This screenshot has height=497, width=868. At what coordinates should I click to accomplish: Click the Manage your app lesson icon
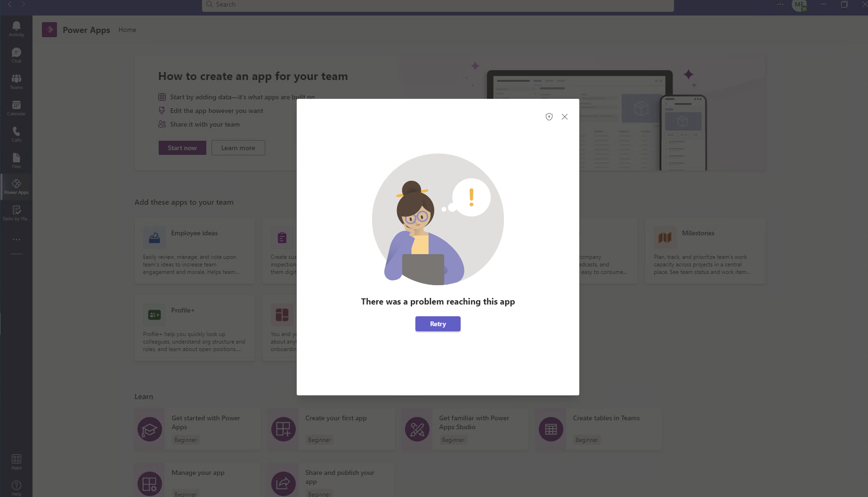tap(150, 484)
